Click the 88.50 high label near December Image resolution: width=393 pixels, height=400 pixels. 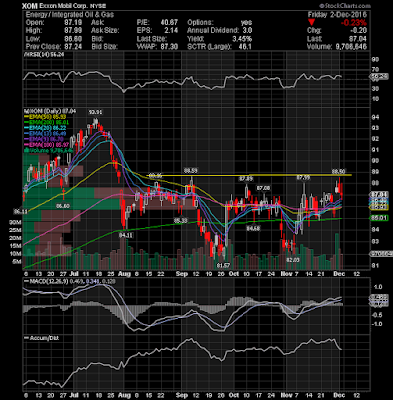coord(338,171)
